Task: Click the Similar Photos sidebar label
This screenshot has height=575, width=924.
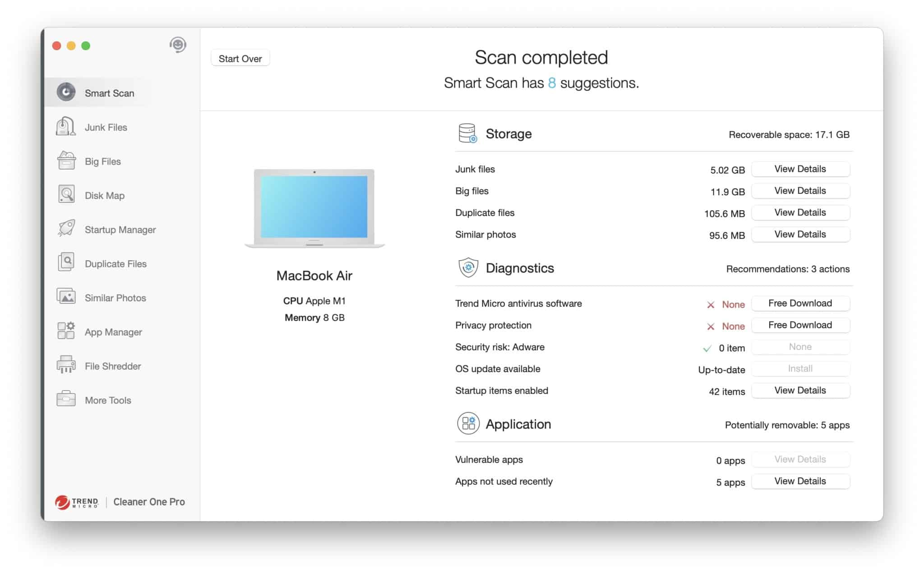Action: (x=115, y=298)
